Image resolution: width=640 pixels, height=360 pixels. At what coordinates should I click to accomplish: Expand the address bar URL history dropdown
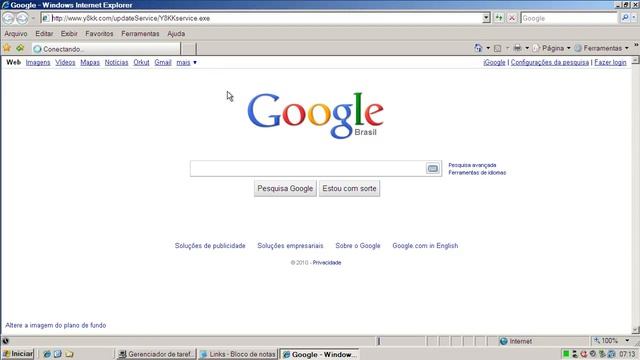pyautogui.click(x=486, y=18)
